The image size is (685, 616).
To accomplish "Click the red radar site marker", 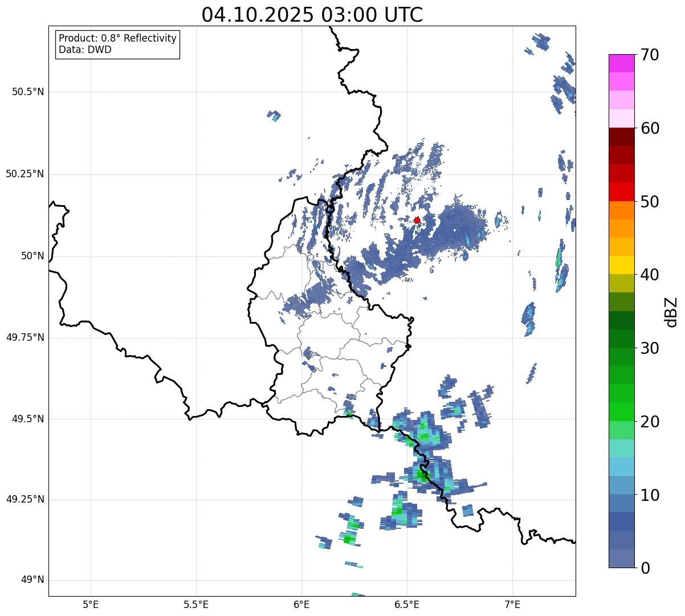I will pyautogui.click(x=417, y=220).
